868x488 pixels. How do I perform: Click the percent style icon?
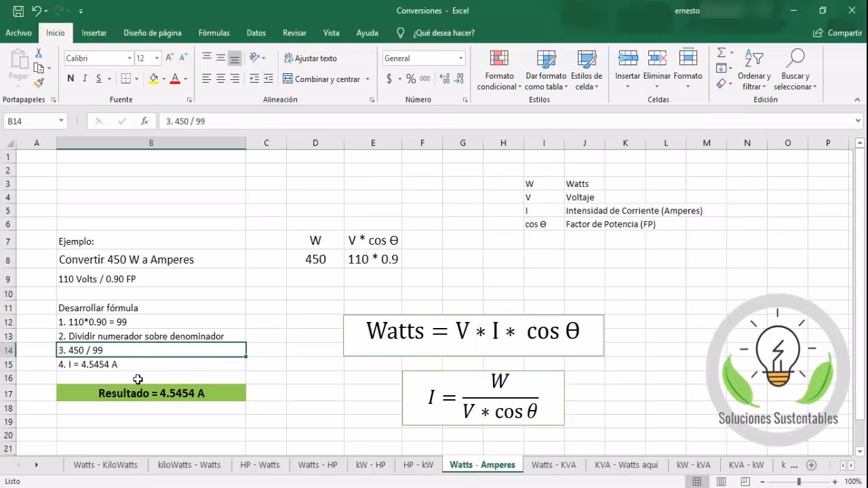410,79
